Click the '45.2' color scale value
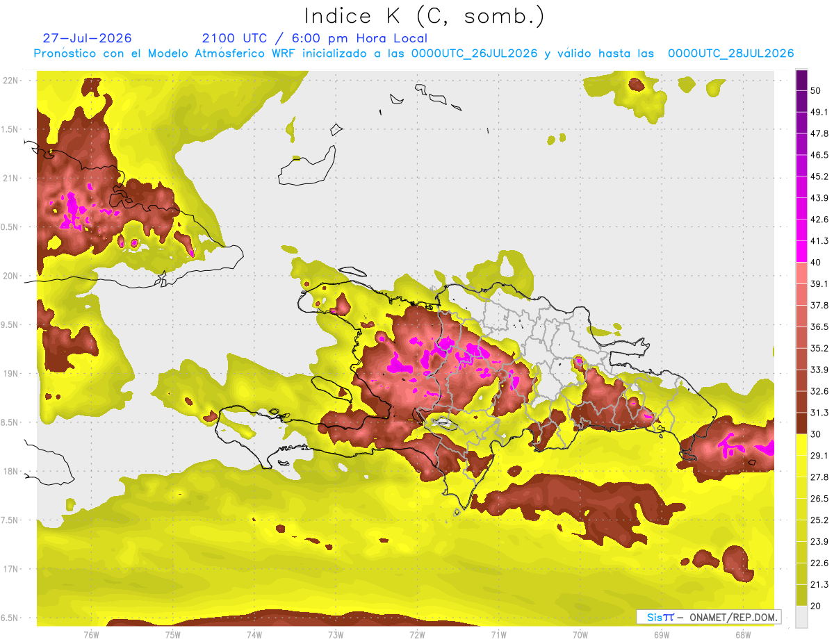 [819, 176]
